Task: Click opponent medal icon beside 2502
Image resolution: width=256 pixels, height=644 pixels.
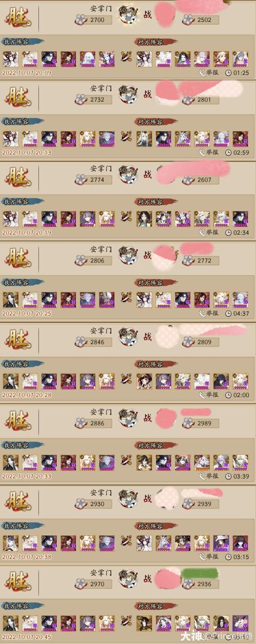Action: 188,20
